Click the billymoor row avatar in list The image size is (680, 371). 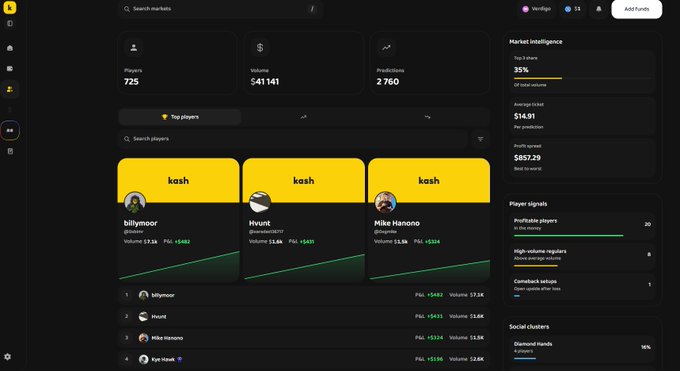tap(144, 295)
